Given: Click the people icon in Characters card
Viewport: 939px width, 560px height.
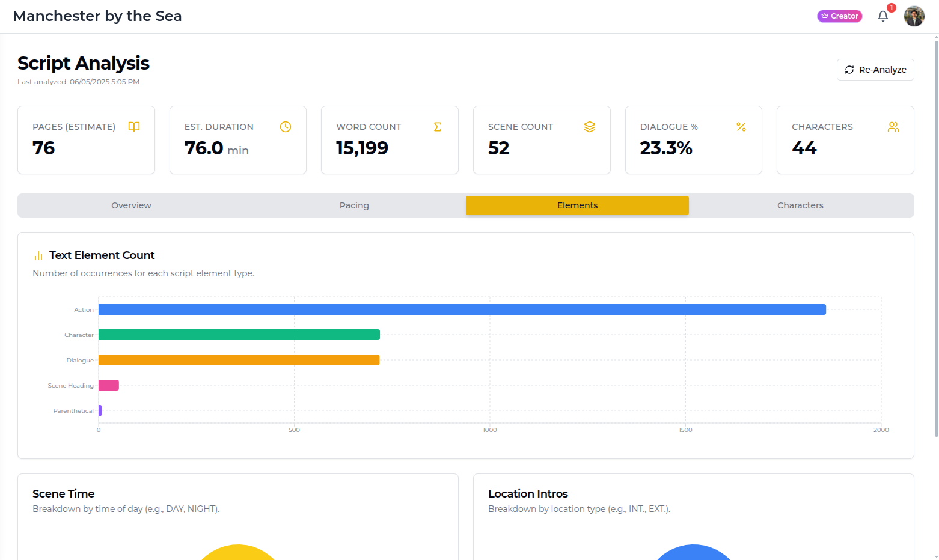Looking at the screenshot, I should 893,127.
